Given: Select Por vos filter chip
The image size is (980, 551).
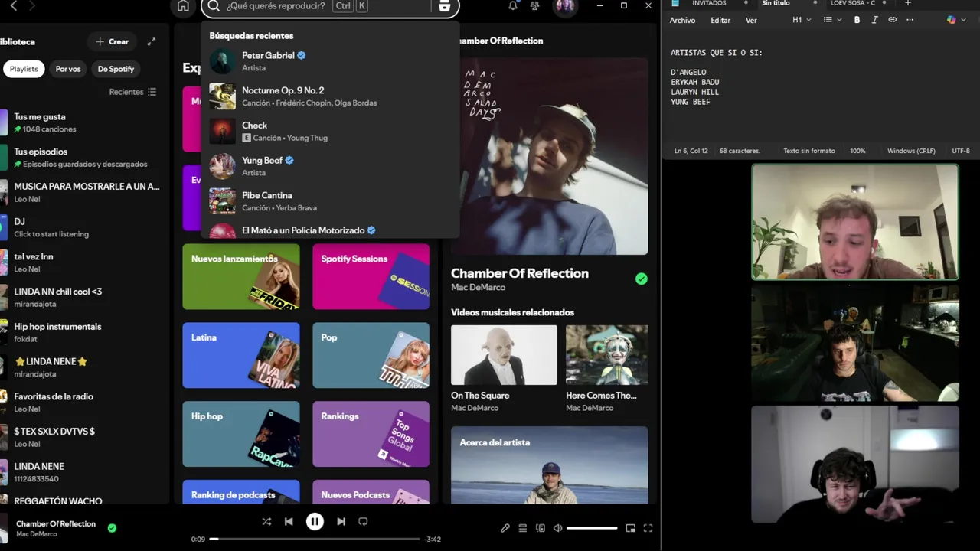Looking at the screenshot, I should [x=68, y=69].
